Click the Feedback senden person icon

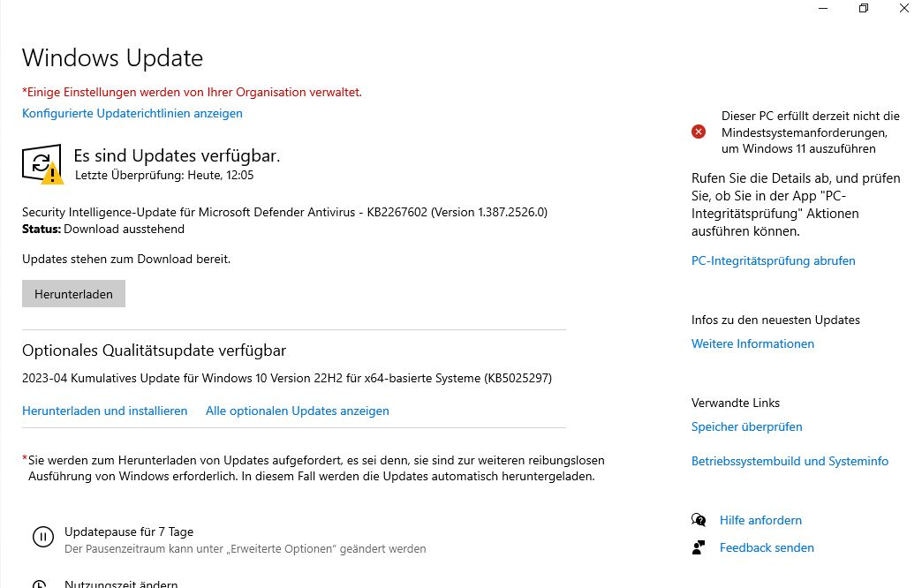[x=699, y=547]
